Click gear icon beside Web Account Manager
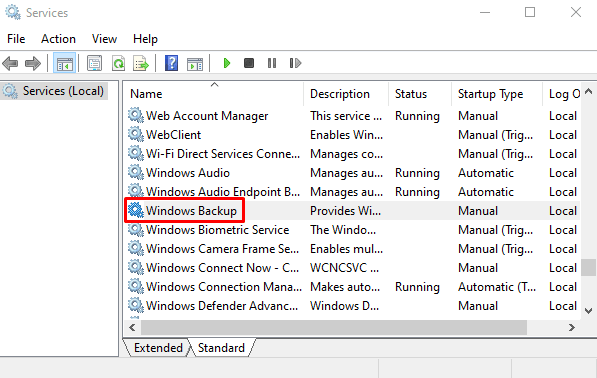 pyautogui.click(x=136, y=115)
